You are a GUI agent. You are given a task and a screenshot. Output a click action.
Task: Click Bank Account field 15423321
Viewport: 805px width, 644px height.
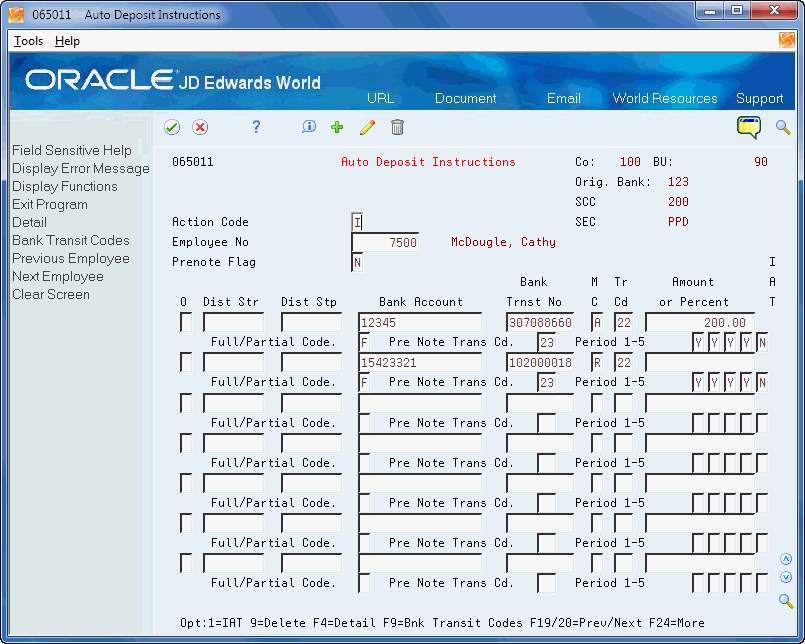[x=420, y=363]
